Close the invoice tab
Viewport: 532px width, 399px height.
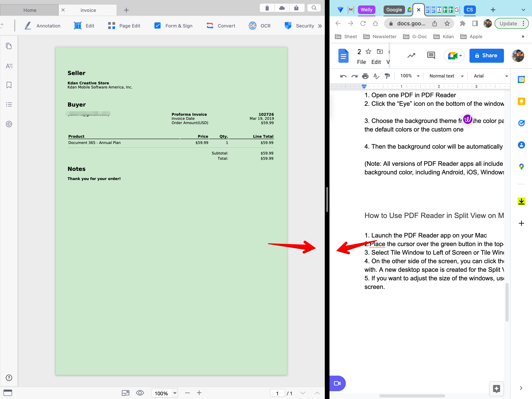63,10
